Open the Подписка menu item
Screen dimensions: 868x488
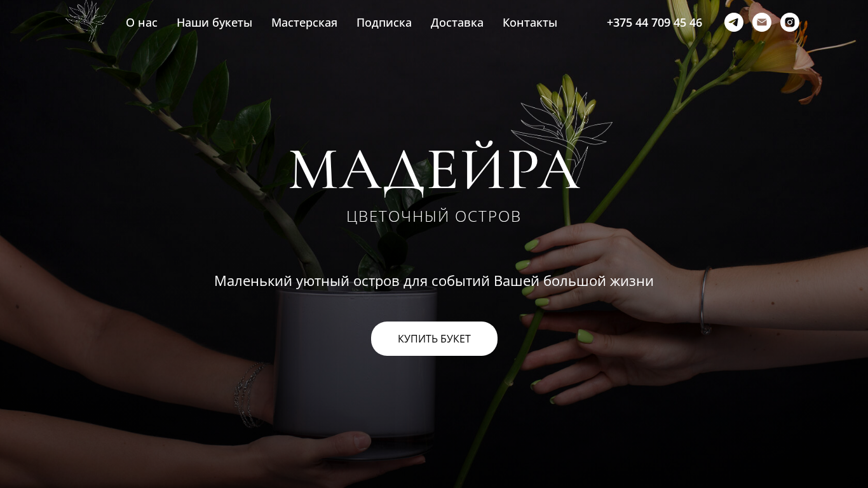pyautogui.click(x=384, y=23)
